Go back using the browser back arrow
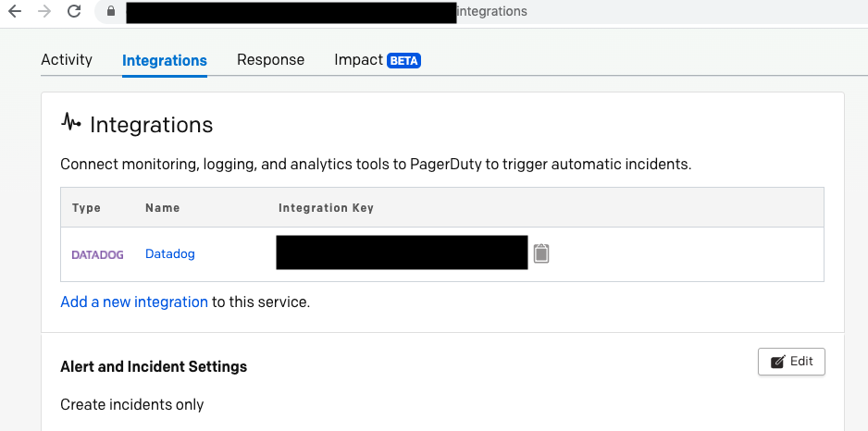The height and width of the screenshot is (431, 868). [15, 12]
